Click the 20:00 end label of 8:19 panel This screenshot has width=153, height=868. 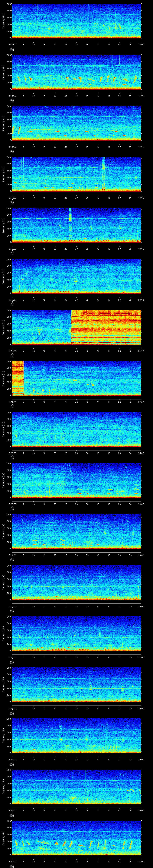pyautogui.click(x=141, y=300)
